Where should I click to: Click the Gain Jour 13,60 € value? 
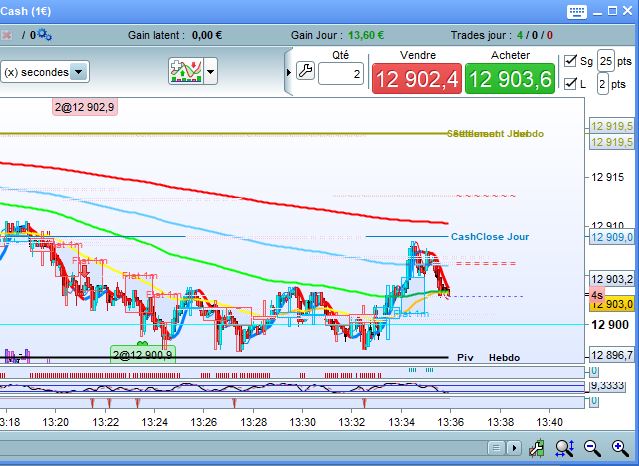(366, 35)
